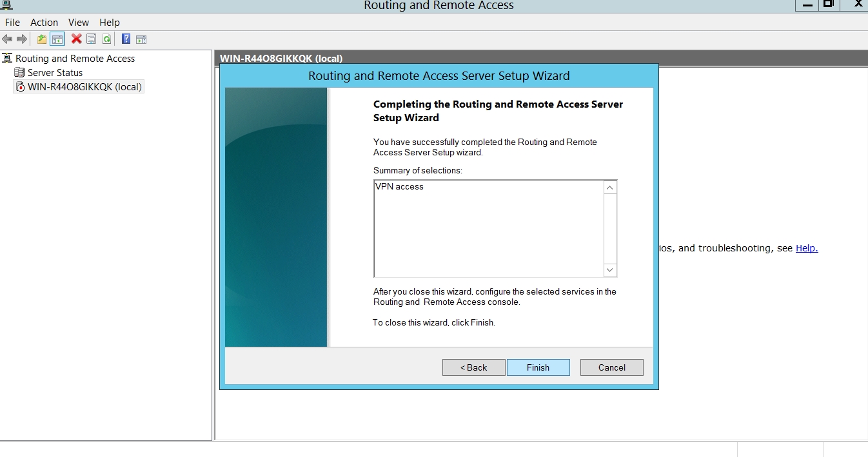
Task: Click the Up One Level folder icon
Action: click(42, 39)
